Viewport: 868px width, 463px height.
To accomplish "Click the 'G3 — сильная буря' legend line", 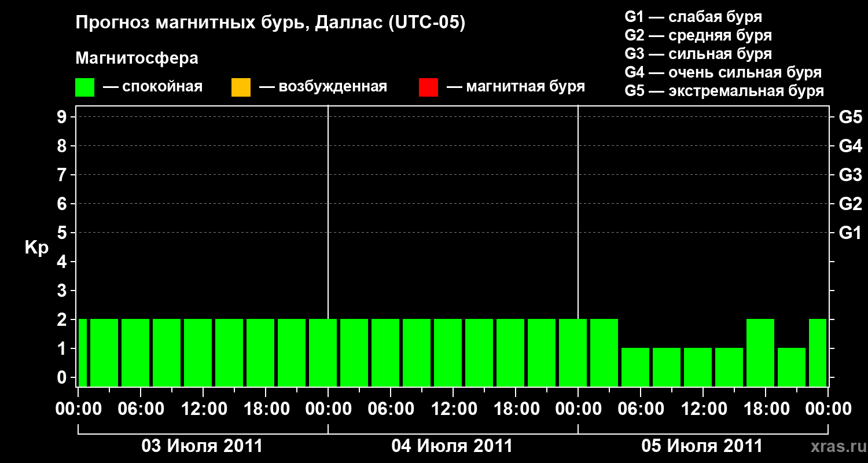I will click(x=698, y=54).
